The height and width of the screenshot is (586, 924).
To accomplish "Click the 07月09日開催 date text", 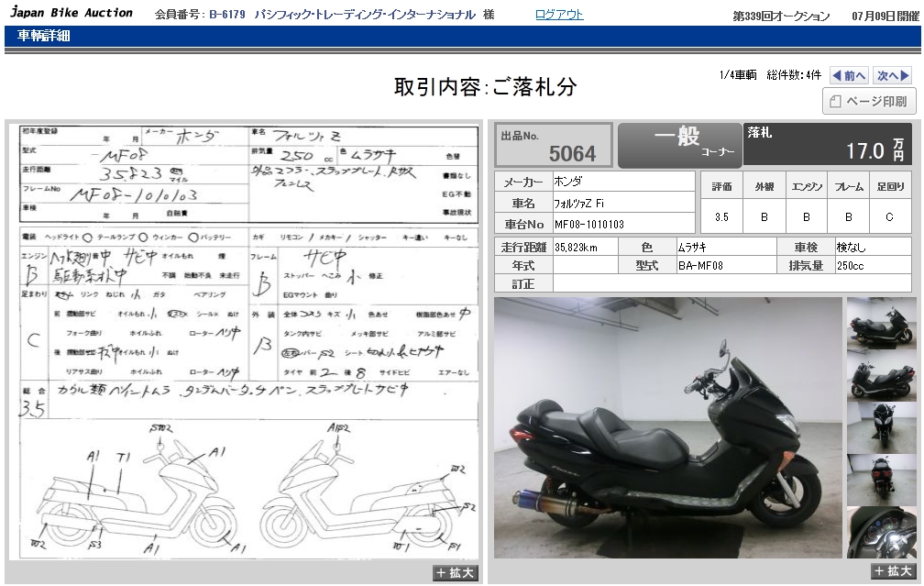I will (885, 17).
